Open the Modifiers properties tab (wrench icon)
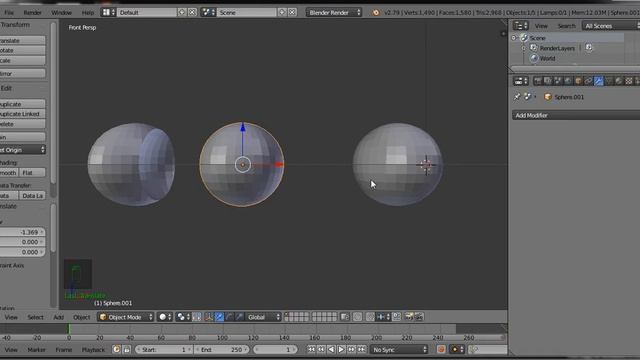This screenshot has width=640, height=360. (x=598, y=81)
